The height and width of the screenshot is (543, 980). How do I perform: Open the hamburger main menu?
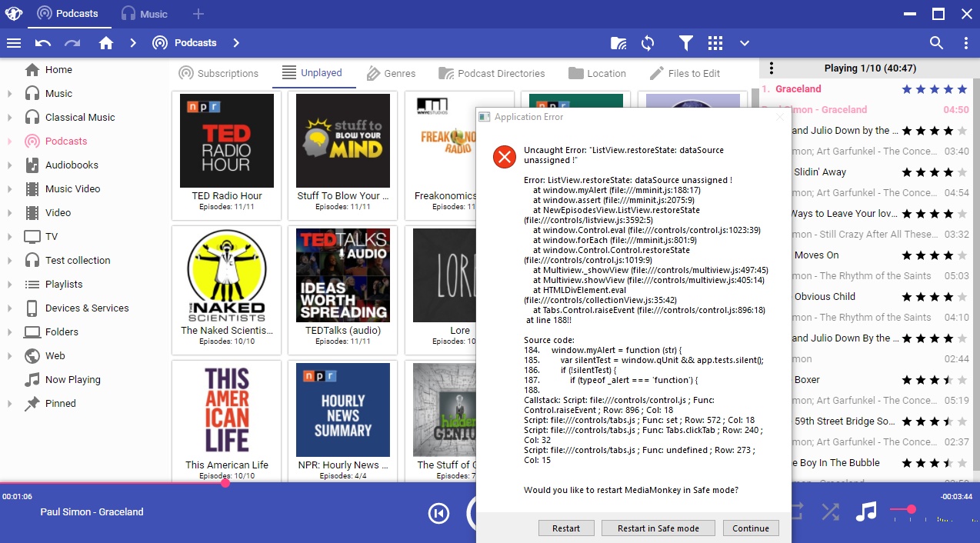[x=14, y=43]
